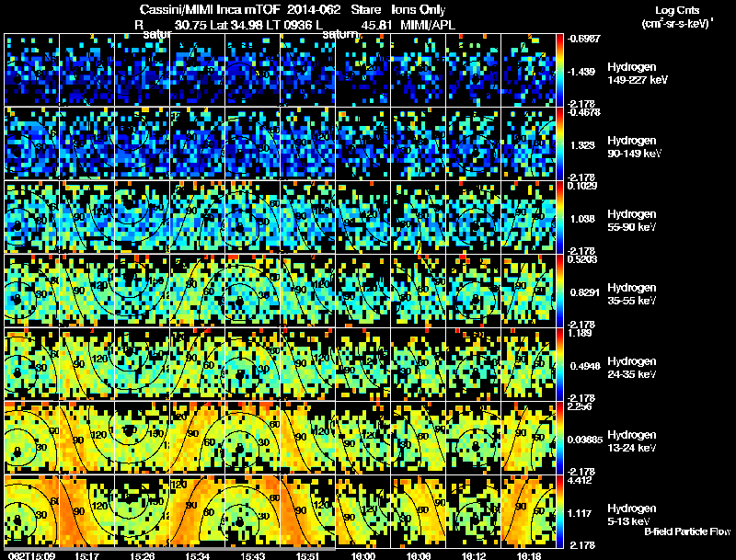Click the color bar for the 149-227 keV row

pos(559,70)
